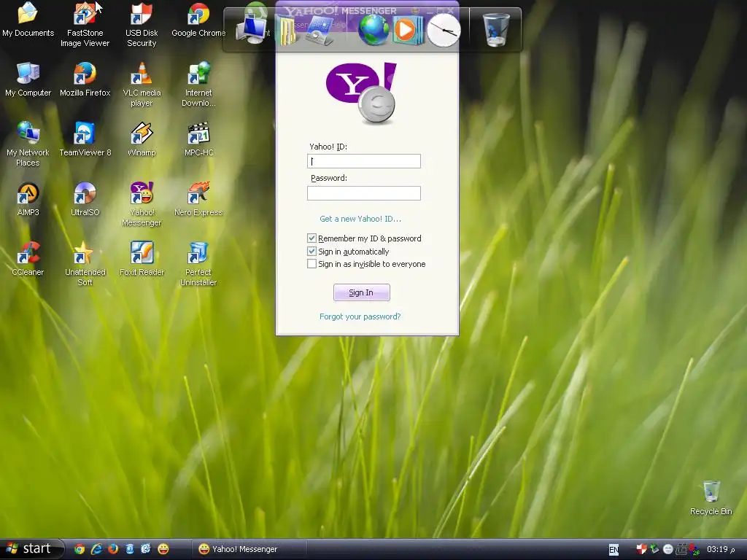Open My Network Places icon

tap(28, 144)
